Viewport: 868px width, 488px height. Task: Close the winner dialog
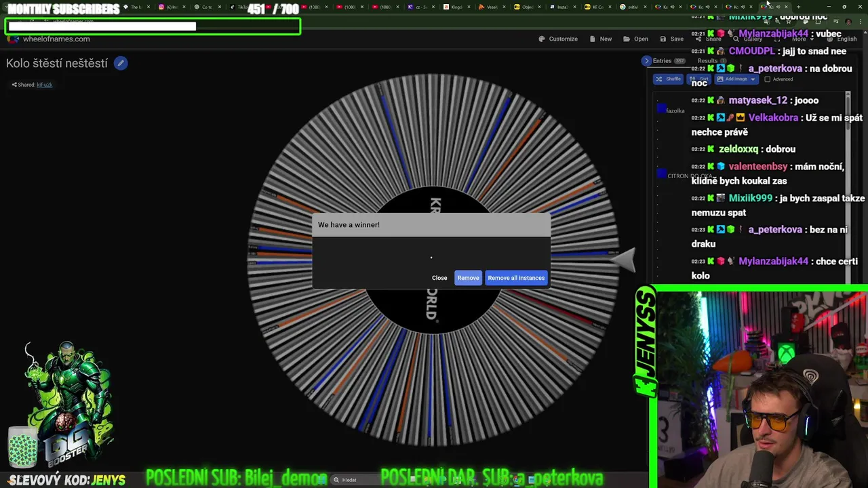(x=439, y=278)
